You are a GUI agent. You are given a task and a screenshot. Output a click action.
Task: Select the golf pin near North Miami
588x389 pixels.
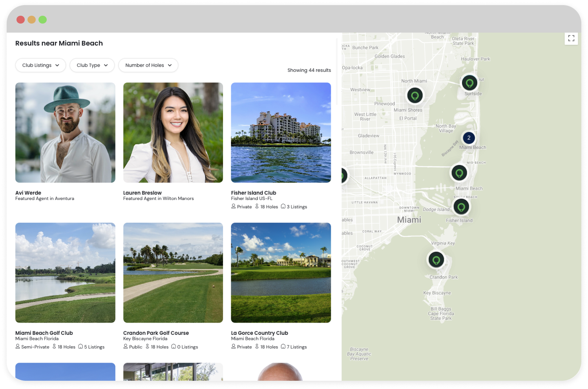tap(415, 95)
